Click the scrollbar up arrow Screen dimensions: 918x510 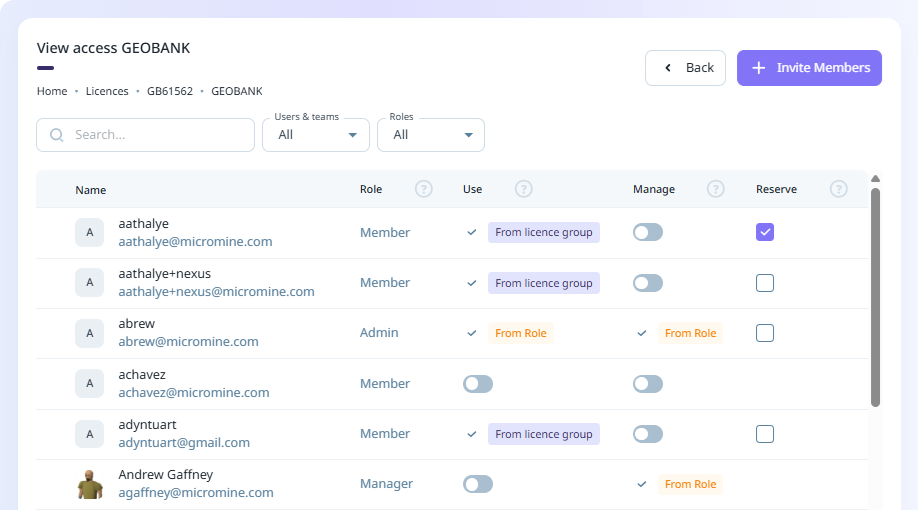pos(875,179)
